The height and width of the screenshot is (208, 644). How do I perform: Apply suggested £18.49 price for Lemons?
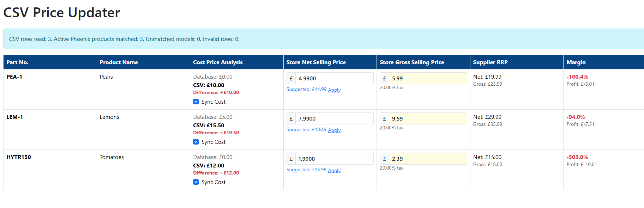pos(334,130)
